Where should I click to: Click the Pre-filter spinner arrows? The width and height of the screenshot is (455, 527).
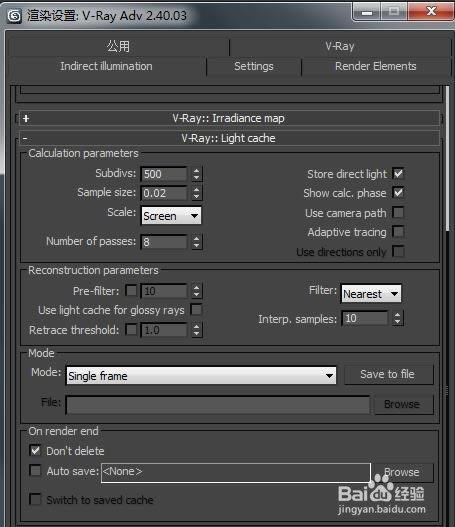point(197,291)
